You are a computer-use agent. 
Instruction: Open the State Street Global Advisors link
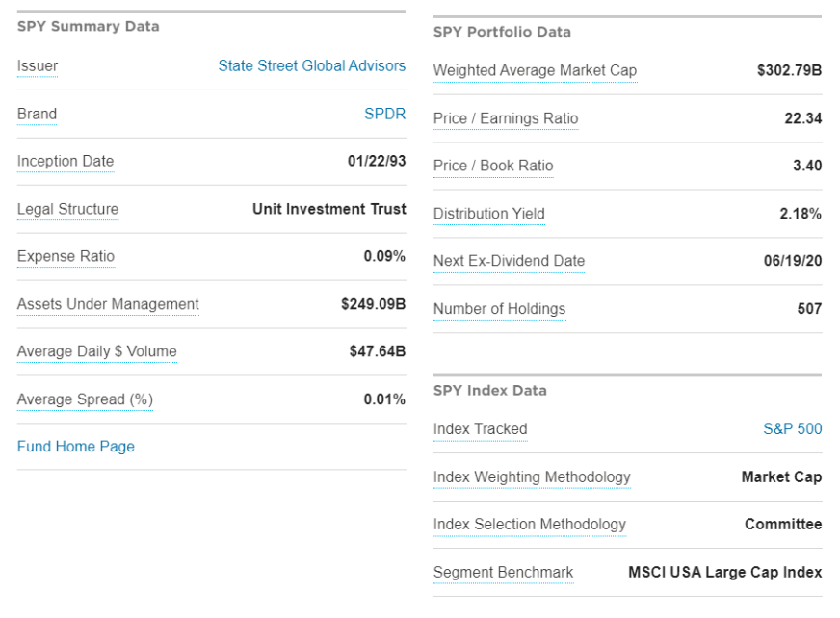point(311,66)
